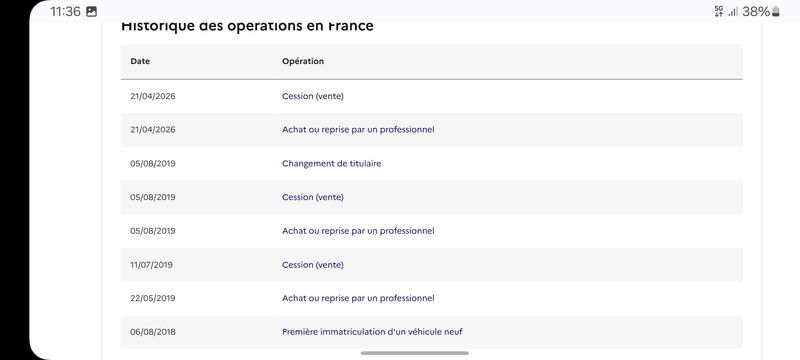Tap the signal strength bars icon
Screen dimensions: 800x360
[x=733, y=12]
